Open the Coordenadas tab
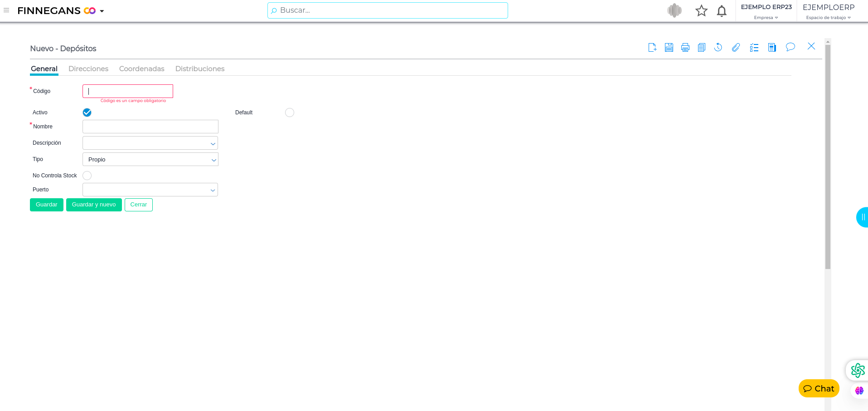The width and height of the screenshot is (868, 411). [x=142, y=69]
